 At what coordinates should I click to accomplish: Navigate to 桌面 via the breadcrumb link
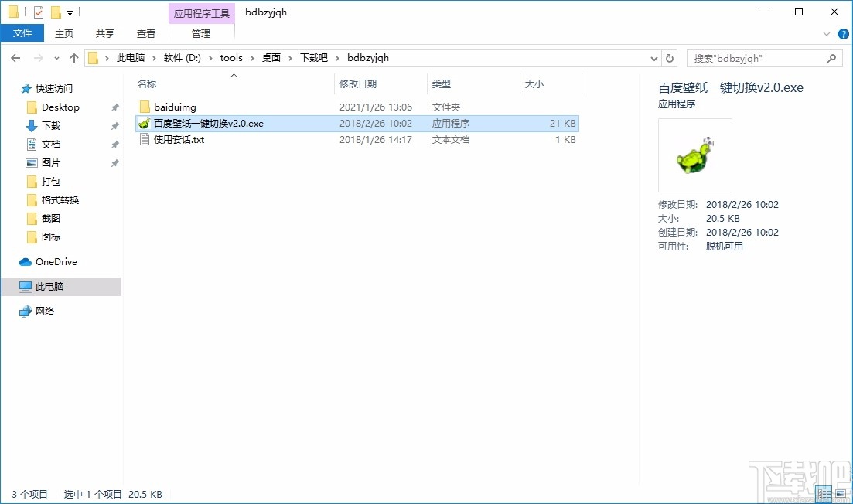click(271, 57)
